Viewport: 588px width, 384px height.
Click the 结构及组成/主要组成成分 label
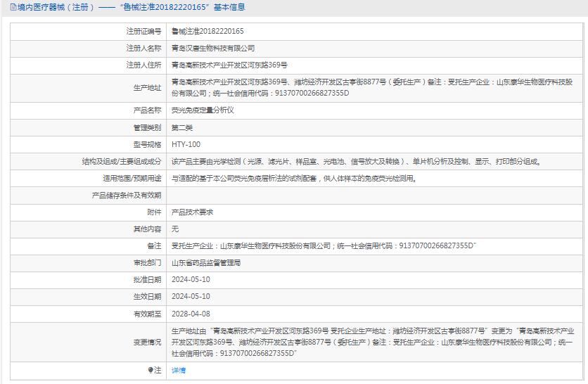[122, 162]
